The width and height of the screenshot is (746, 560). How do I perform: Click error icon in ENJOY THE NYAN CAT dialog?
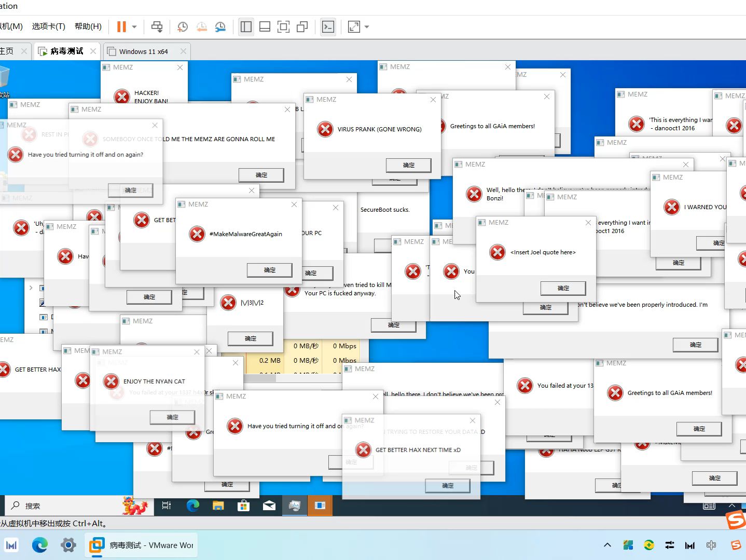111,381
